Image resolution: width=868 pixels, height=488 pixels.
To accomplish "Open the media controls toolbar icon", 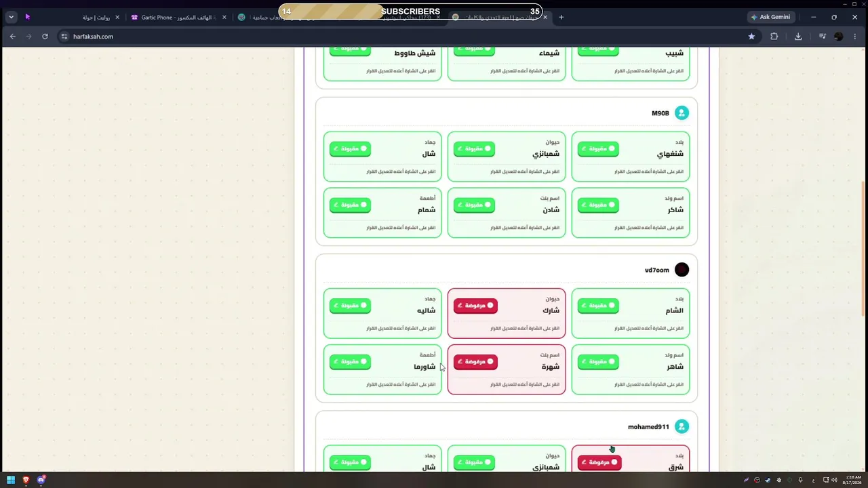I will coord(823,37).
